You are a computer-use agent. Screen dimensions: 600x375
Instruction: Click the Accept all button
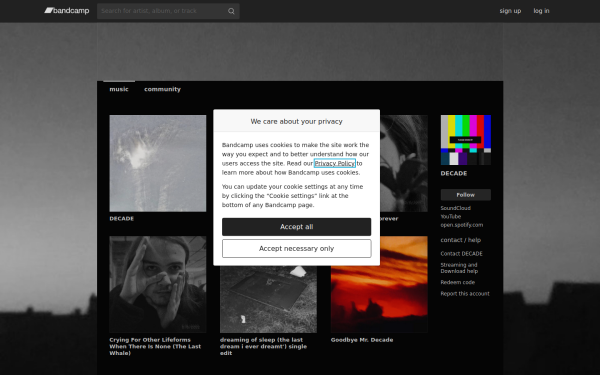(297, 227)
